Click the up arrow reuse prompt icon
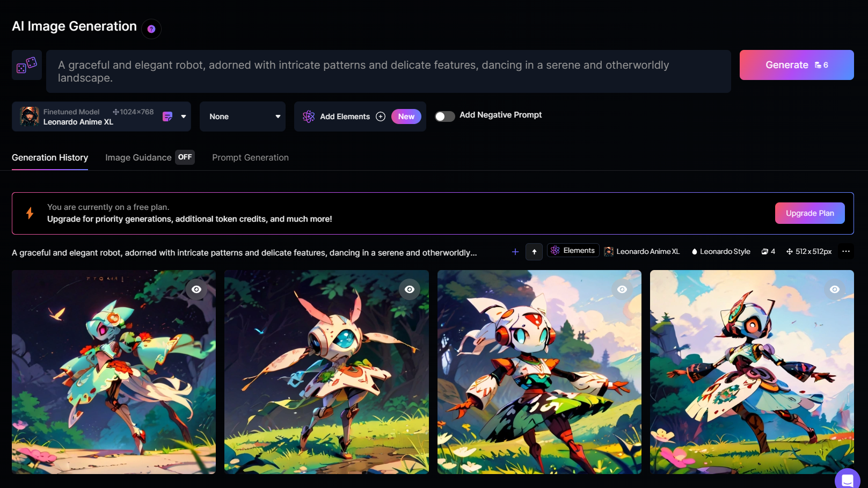The width and height of the screenshot is (868, 488). [534, 252]
